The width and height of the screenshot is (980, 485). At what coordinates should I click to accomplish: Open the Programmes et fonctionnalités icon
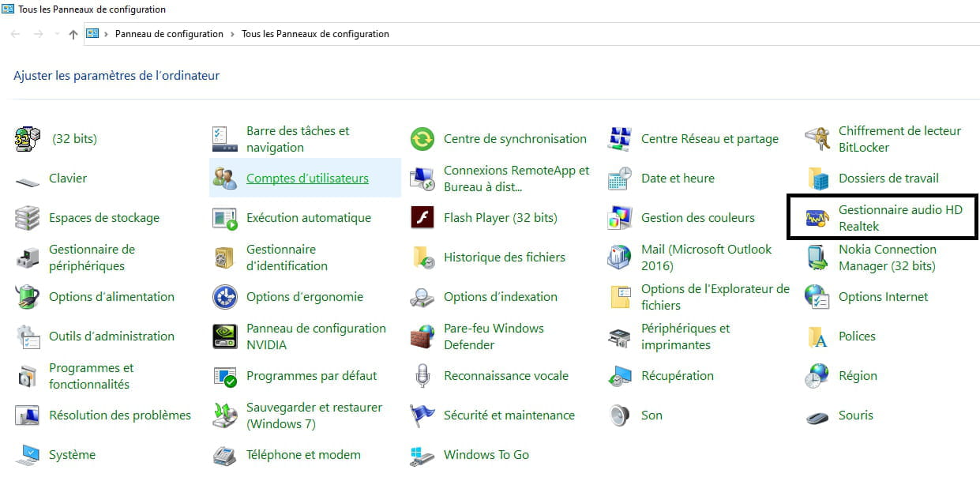tap(28, 376)
